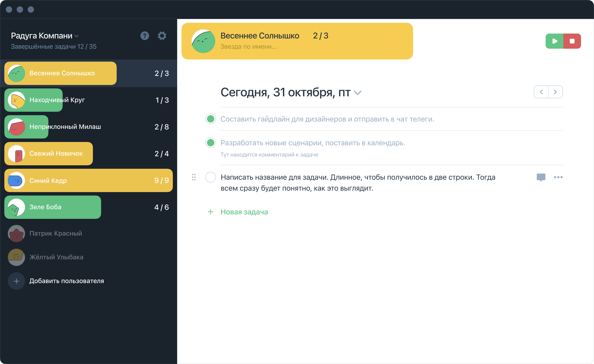Uncheck the new scenarios task circle
The height and width of the screenshot is (364, 594).
pos(210,142)
